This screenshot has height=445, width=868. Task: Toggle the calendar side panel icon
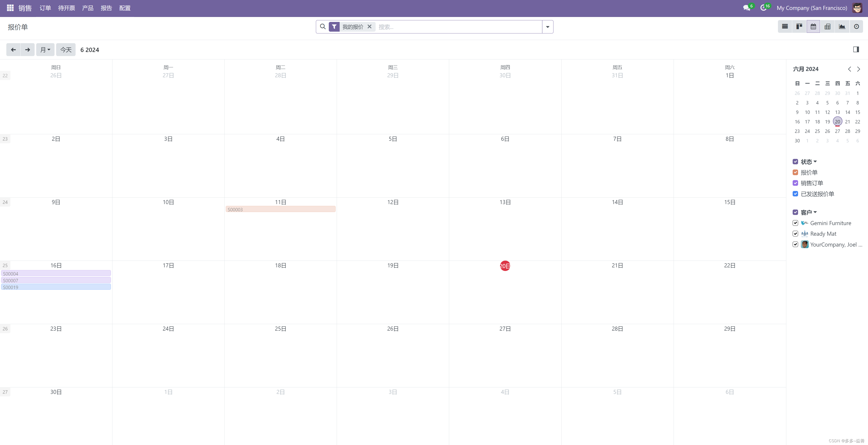[856, 49]
